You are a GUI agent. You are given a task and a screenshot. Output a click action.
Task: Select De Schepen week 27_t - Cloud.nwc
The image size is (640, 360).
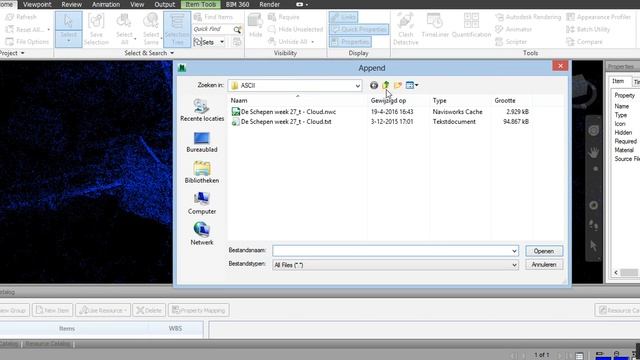click(284, 111)
